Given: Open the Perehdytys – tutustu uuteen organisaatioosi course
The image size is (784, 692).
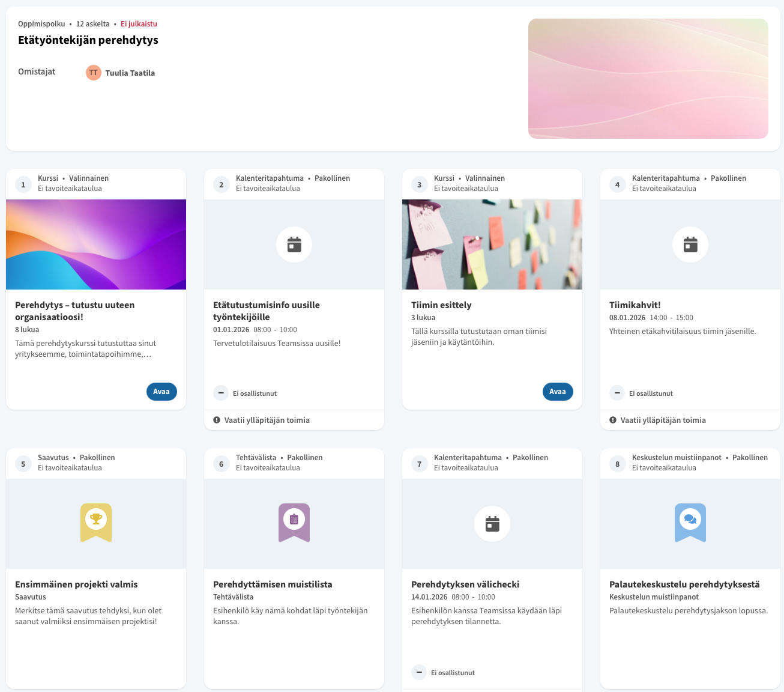Looking at the screenshot, I should tap(161, 392).
